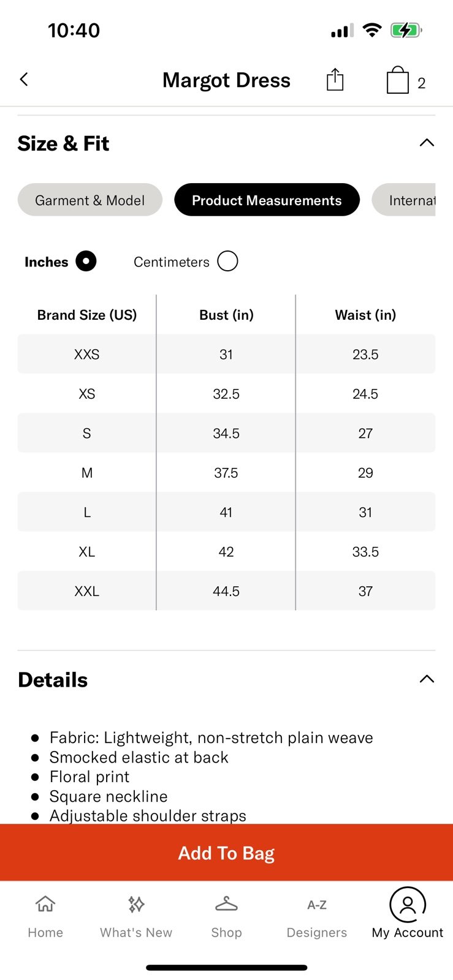
Task: Switch to the International tab
Action: [404, 200]
